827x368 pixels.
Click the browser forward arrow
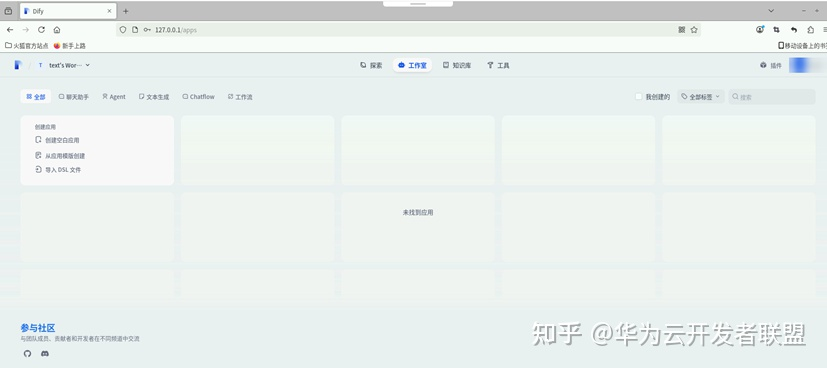pos(25,30)
